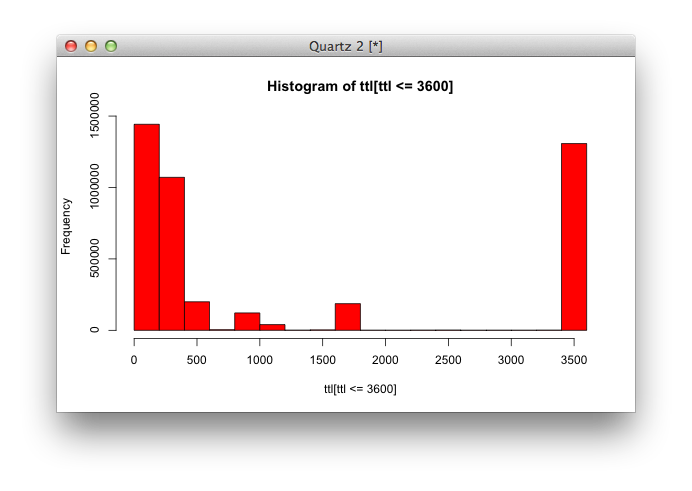Click the x-axis tick label '2000'
Screen dimensions: 692x491
click(385, 360)
